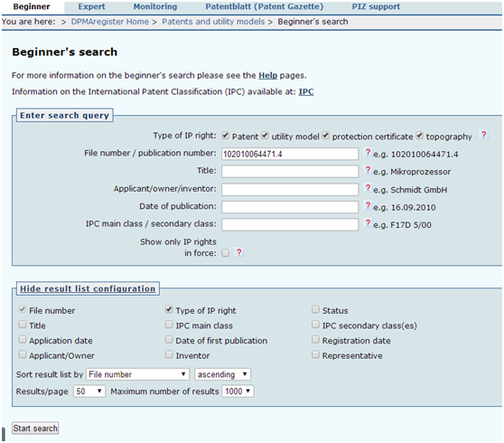
Task: Click help icon next to Title field
Action: tap(368, 170)
